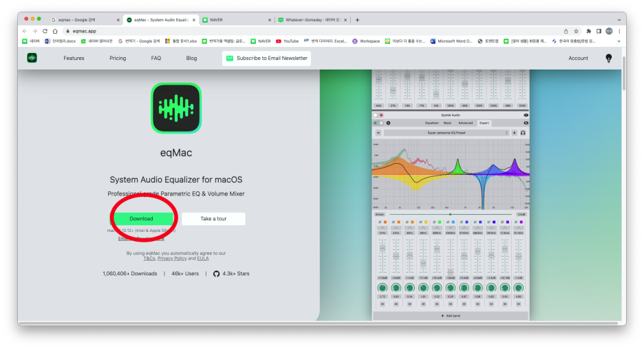This screenshot has height=349, width=644.
Task: Open the Chrome extensions puzzle icon
Action: pos(588,31)
